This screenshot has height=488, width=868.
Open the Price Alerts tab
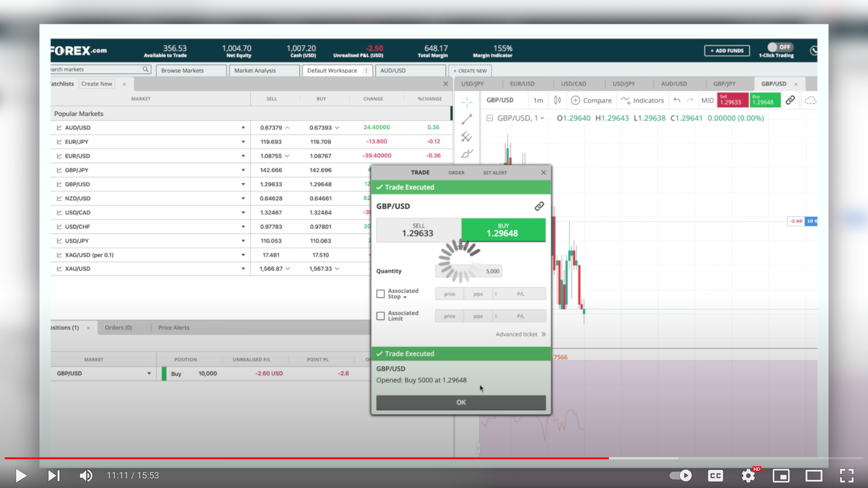coord(174,327)
